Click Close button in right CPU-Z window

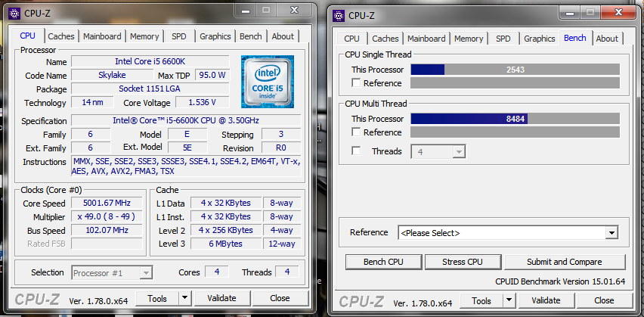[x=604, y=300]
